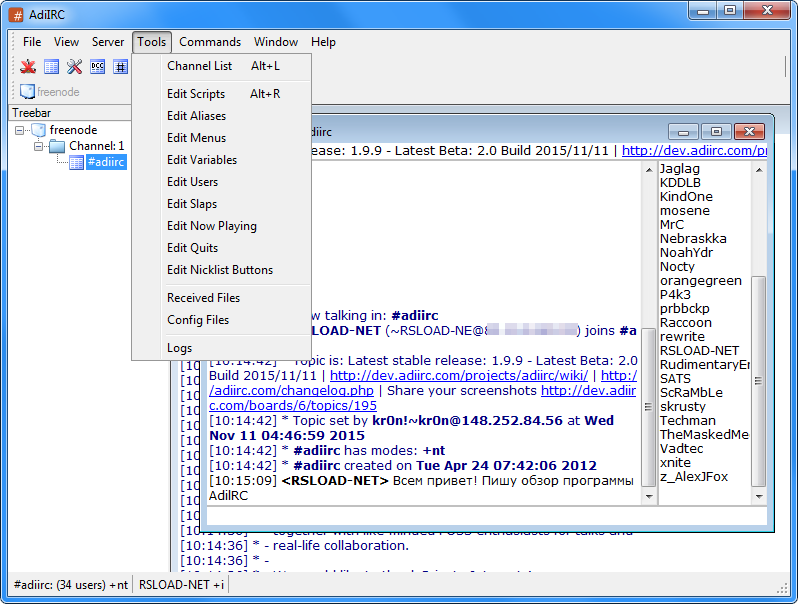Click the Treebar panel header
The height and width of the screenshot is (604, 798).
70,113
